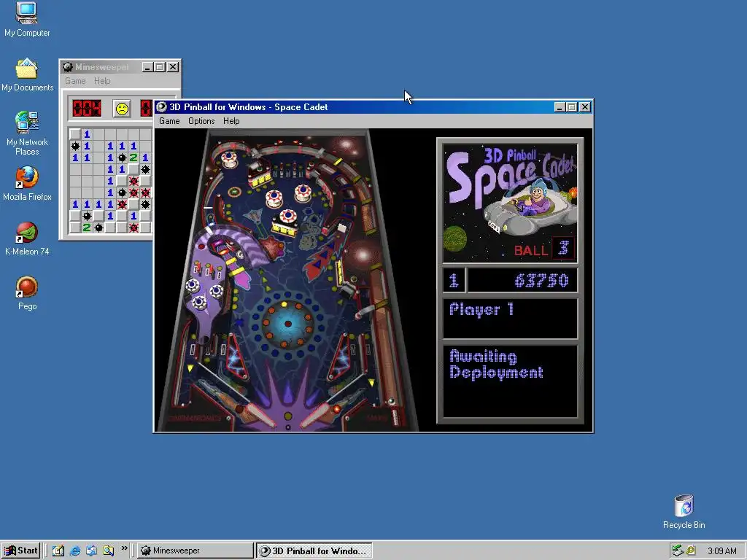Launch the Mozilla Firefox shortcut
Image resolution: width=747 pixels, height=560 pixels.
tap(27, 183)
